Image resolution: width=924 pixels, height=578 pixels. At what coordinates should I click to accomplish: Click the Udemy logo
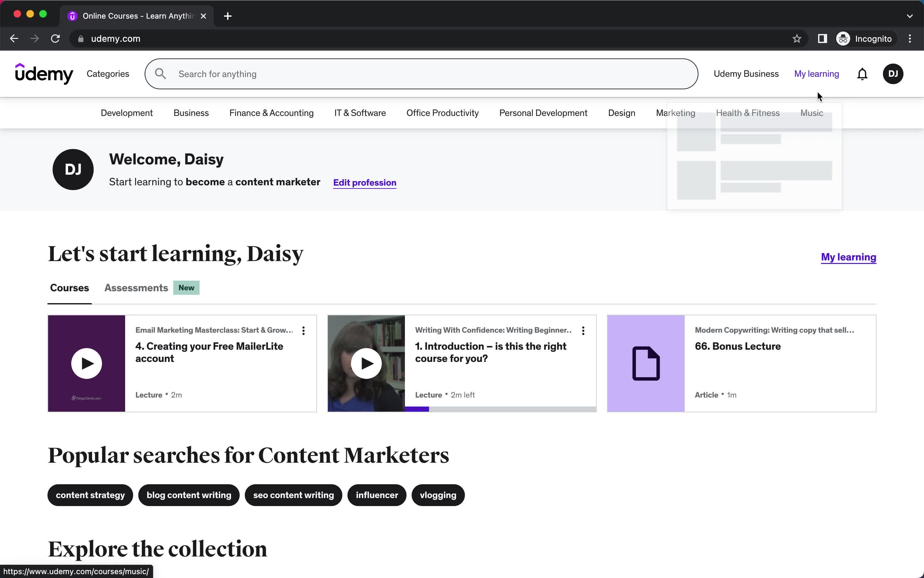[44, 74]
